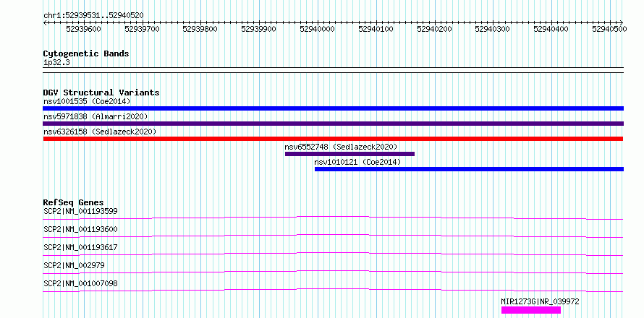The image size is (644, 318).
Task: Open transcript SCP2|NM_001193599
Action: pyautogui.click(x=80, y=212)
